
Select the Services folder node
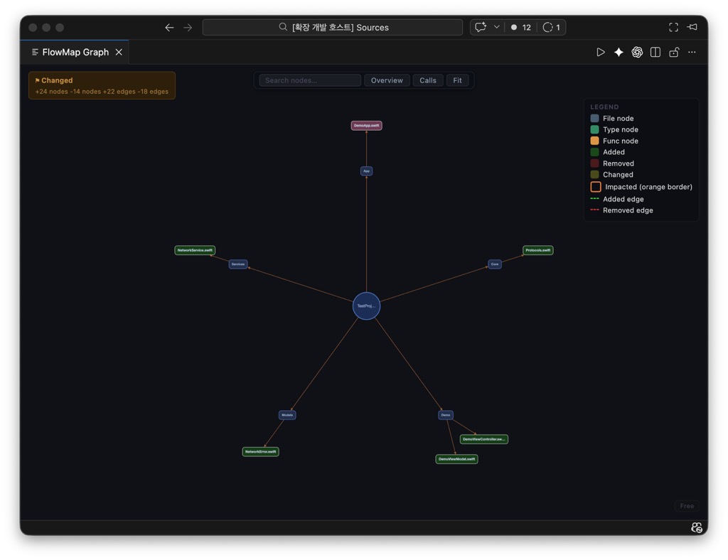coord(237,264)
